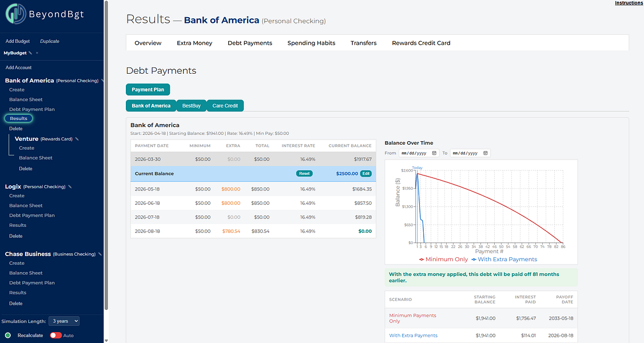Select the Care Credit debt tab
This screenshot has width=644, height=343.
pyautogui.click(x=225, y=105)
